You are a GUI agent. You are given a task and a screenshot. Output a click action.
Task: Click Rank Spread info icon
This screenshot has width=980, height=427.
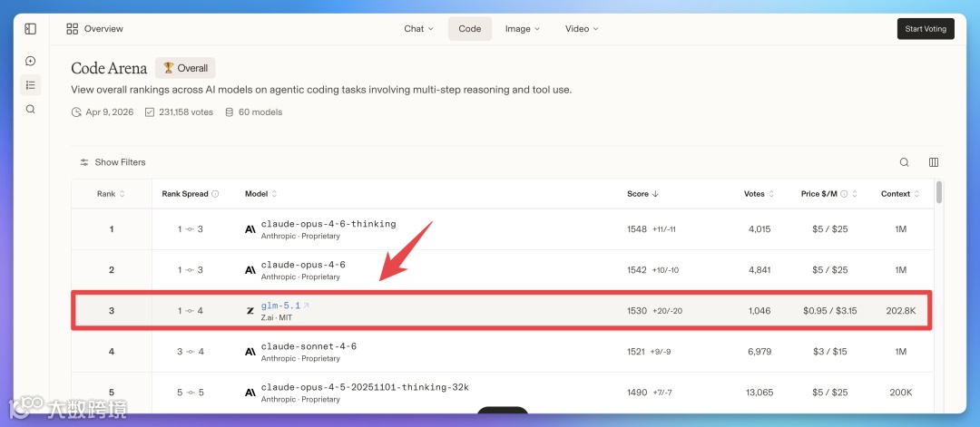click(215, 194)
